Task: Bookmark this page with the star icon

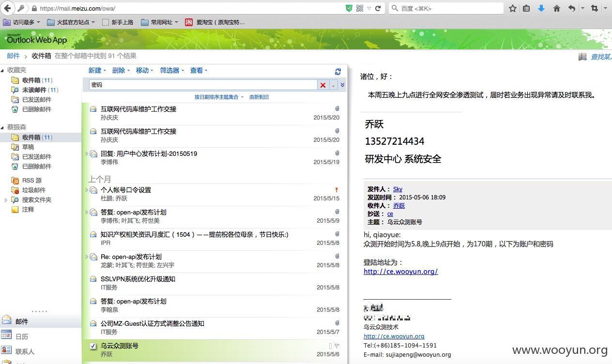Action: coord(513,8)
